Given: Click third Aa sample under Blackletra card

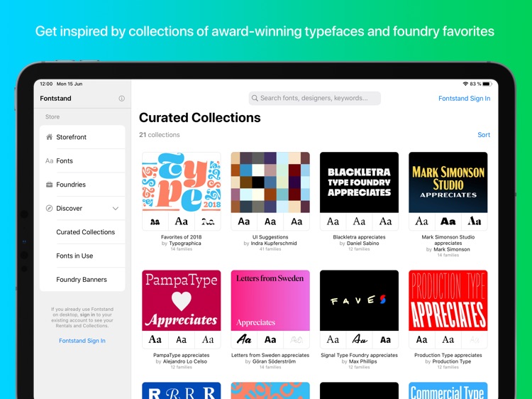Looking at the screenshot, I should pyautogui.click(x=385, y=222).
